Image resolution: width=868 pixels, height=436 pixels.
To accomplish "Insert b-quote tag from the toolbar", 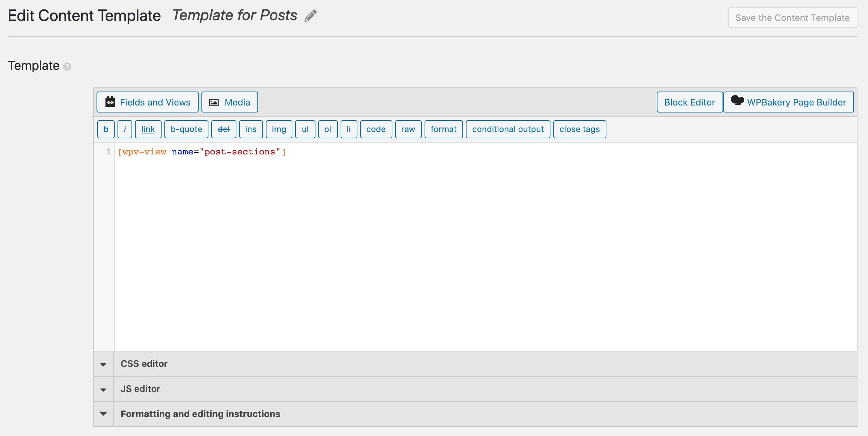I will click(186, 129).
